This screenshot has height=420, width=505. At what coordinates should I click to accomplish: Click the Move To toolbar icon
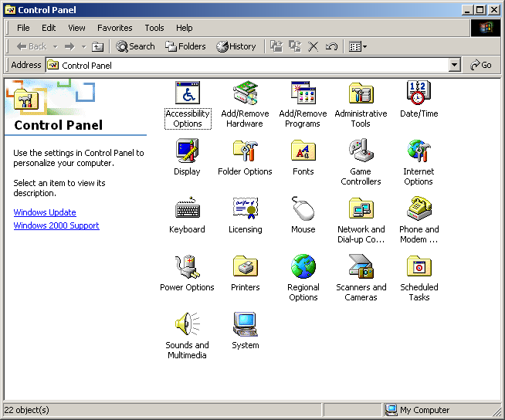tap(276, 46)
